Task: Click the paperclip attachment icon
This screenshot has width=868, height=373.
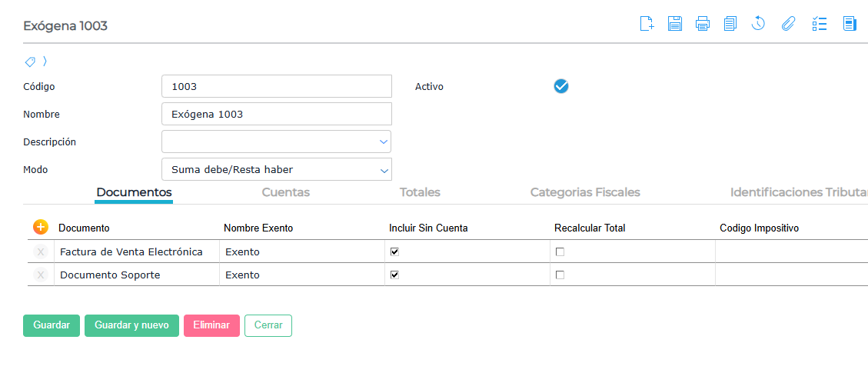Action: (x=787, y=24)
